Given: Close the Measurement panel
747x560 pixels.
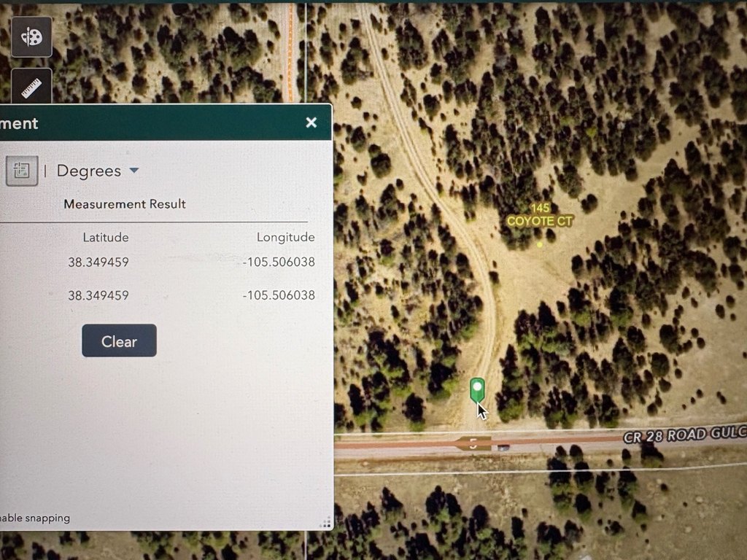Looking at the screenshot, I should pos(311,122).
